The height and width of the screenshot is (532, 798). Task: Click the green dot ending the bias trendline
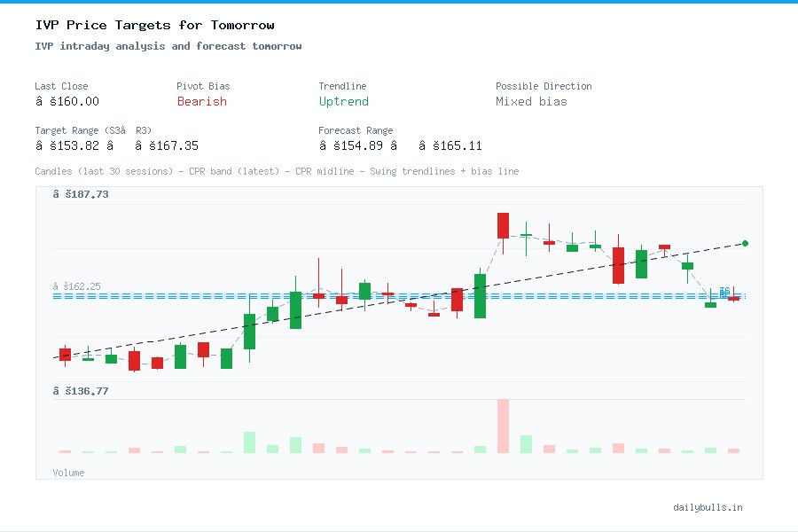coord(745,243)
